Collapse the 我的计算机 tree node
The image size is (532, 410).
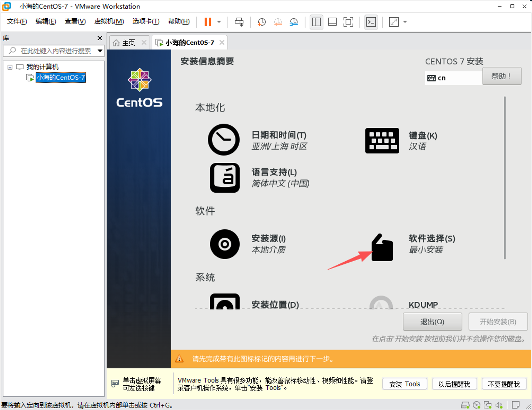(10, 67)
